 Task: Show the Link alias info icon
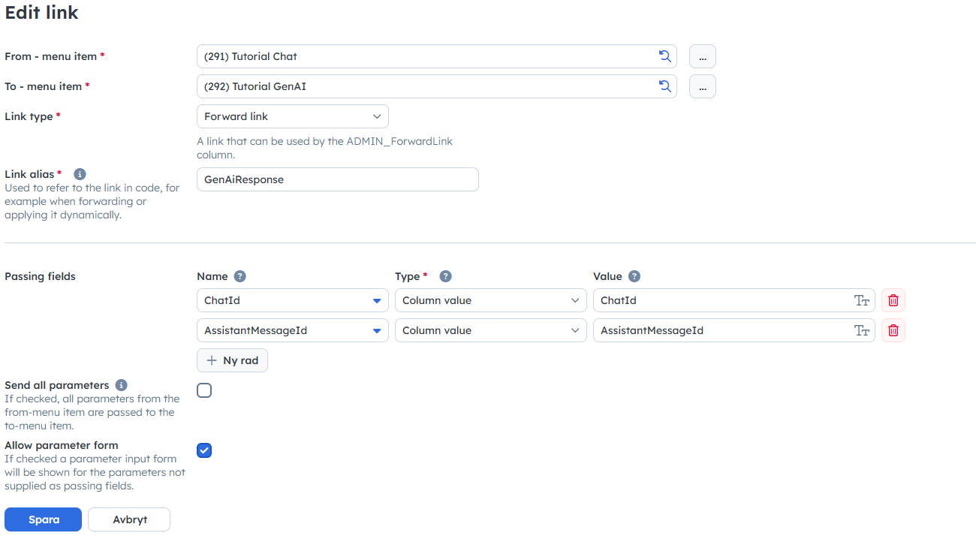[80, 174]
